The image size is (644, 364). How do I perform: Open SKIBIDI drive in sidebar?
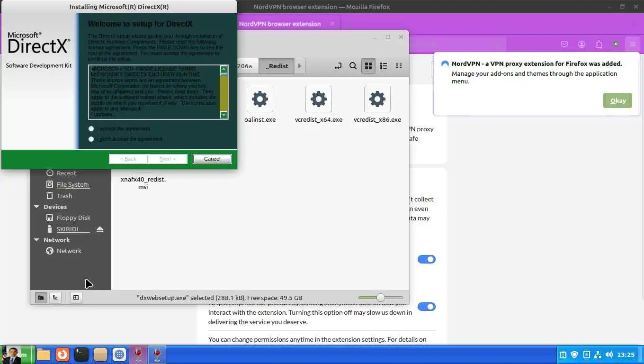(x=68, y=229)
